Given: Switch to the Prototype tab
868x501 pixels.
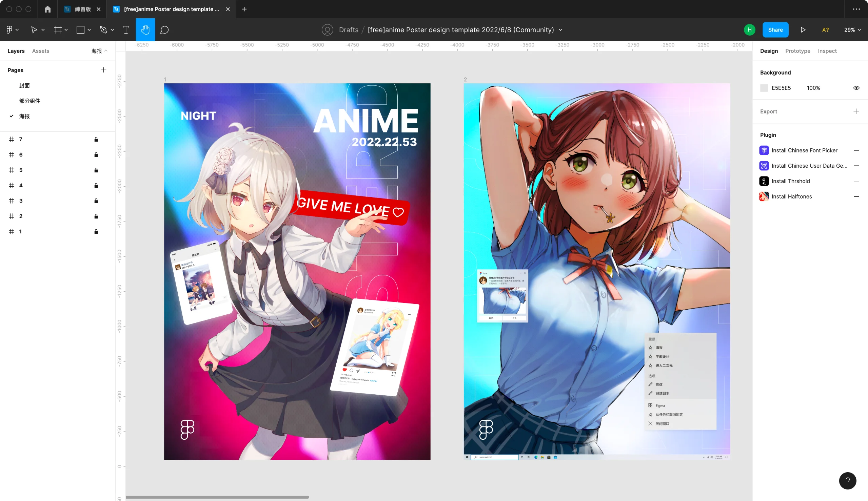Looking at the screenshot, I should click(797, 51).
